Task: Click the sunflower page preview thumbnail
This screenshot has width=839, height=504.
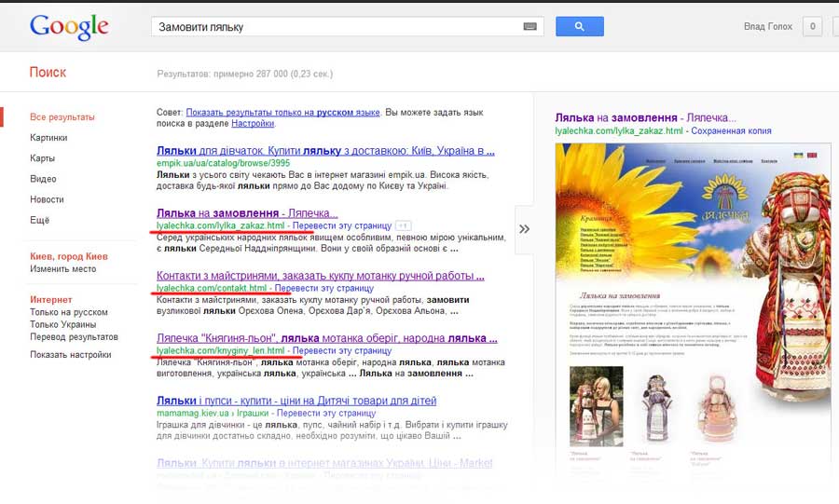Action: (x=694, y=310)
